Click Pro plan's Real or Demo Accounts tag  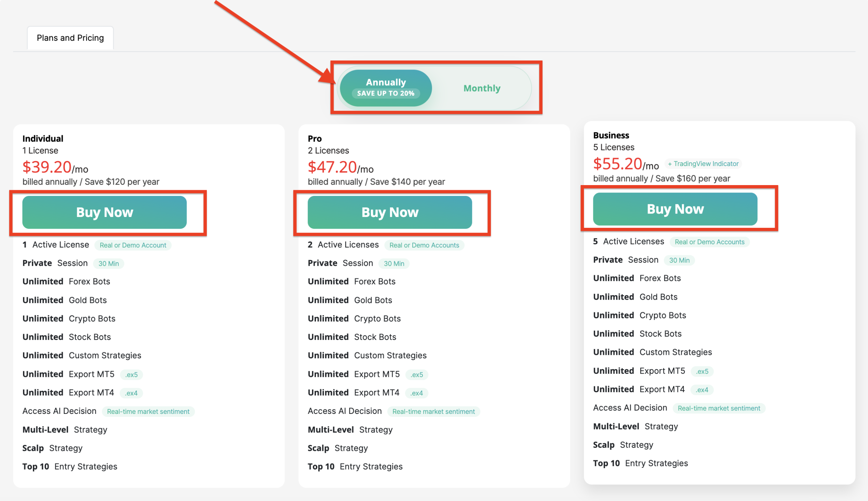pyautogui.click(x=424, y=245)
